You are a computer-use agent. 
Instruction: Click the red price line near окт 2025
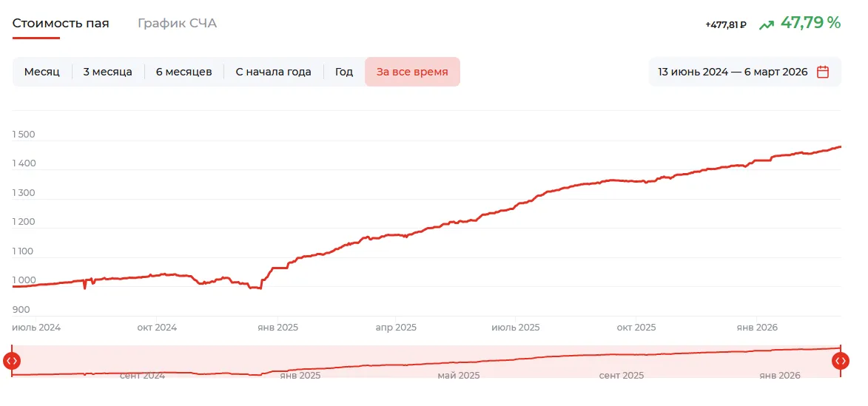[x=635, y=181]
